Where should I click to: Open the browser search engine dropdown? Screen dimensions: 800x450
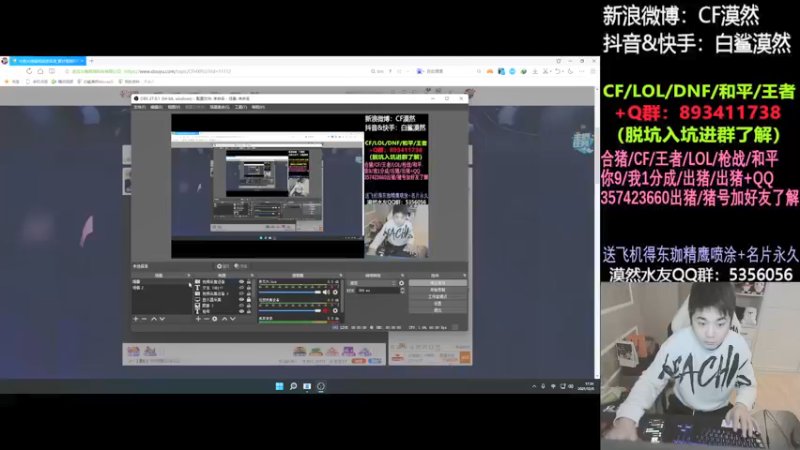[x=422, y=71]
